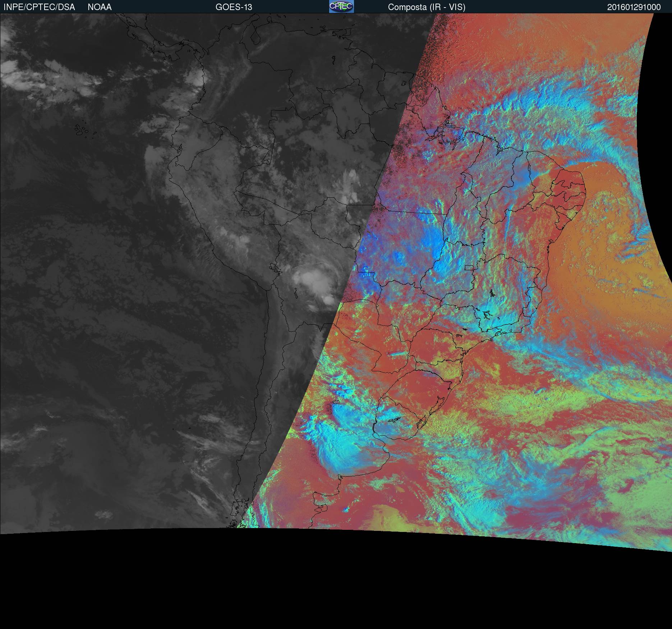Image resolution: width=672 pixels, height=629 pixels.
Task: Click the Composta (IR - VIS) title
Action: 427,7
